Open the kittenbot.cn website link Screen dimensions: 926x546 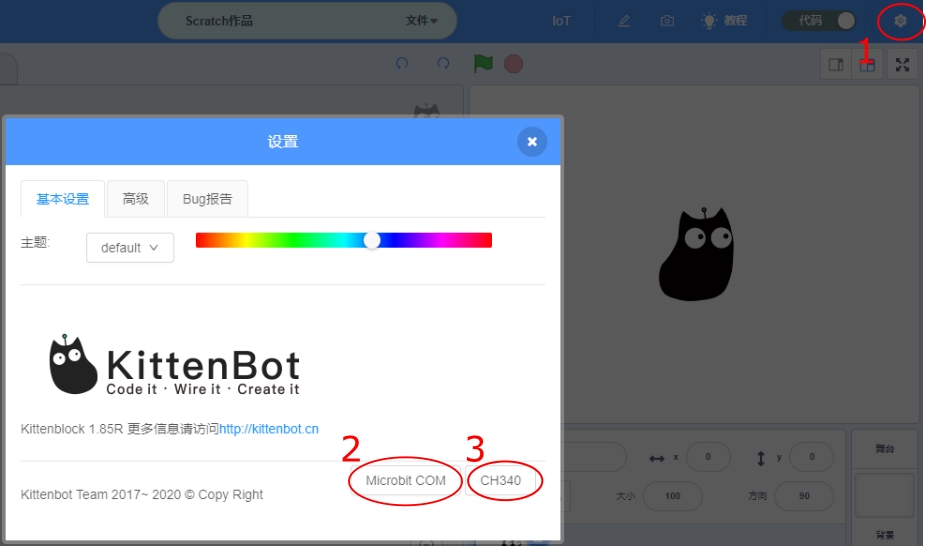click(269, 429)
